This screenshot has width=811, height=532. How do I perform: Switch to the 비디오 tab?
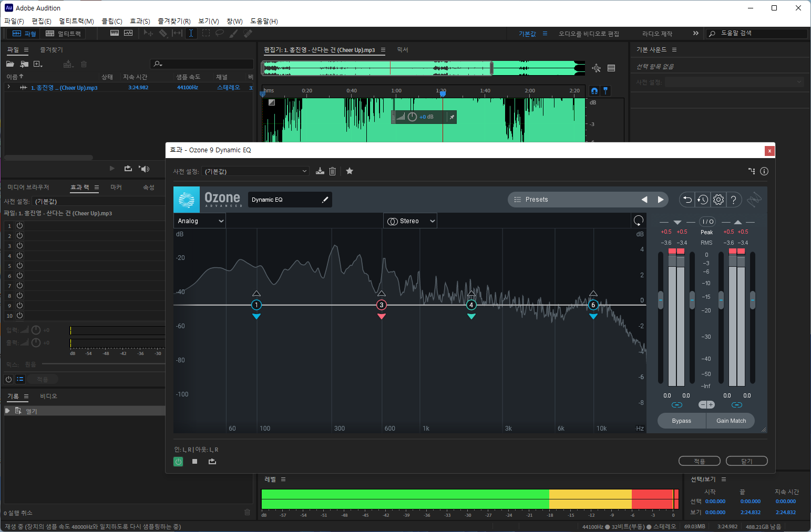click(x=48, y=396)
